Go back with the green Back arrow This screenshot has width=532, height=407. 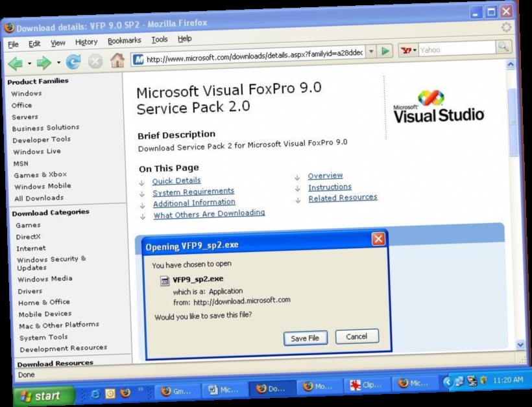point(16,64)
